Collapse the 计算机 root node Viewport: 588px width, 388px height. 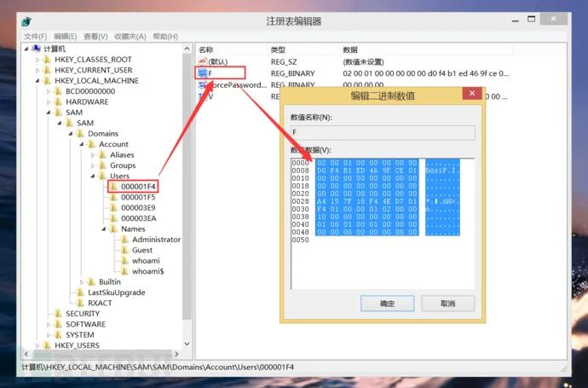(26, 49)
